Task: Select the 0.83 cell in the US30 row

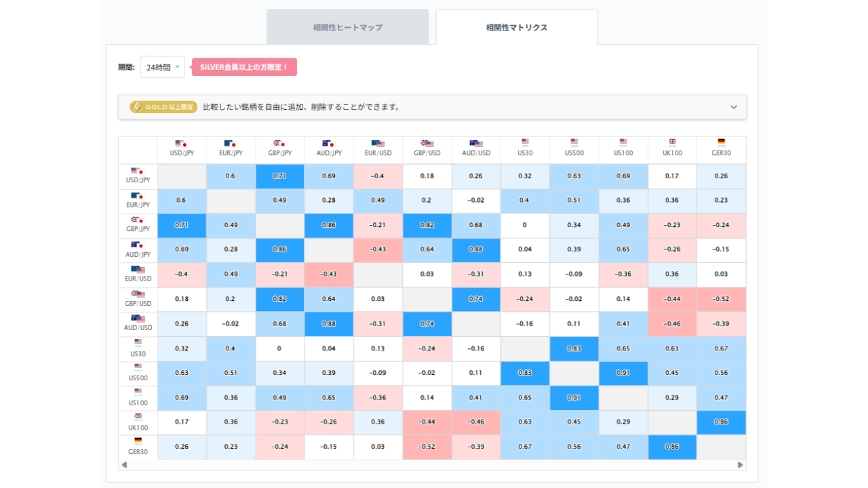Action: [574, 348]
